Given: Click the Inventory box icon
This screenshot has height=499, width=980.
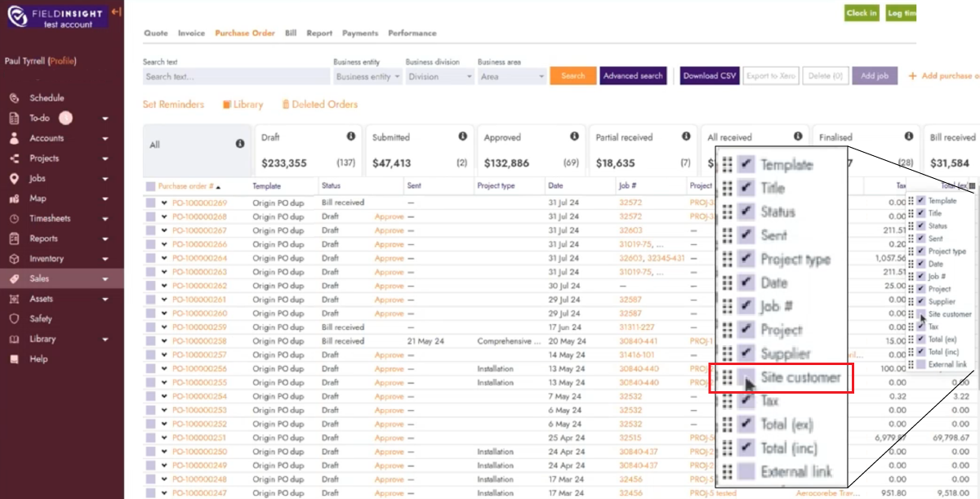Looking at the screenshot, I should point(14,259).
